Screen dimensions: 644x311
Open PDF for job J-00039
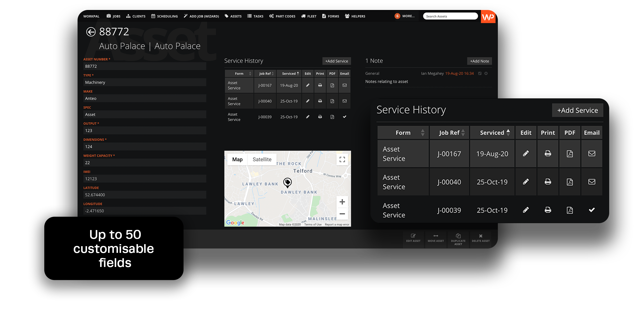pos(332,117)
